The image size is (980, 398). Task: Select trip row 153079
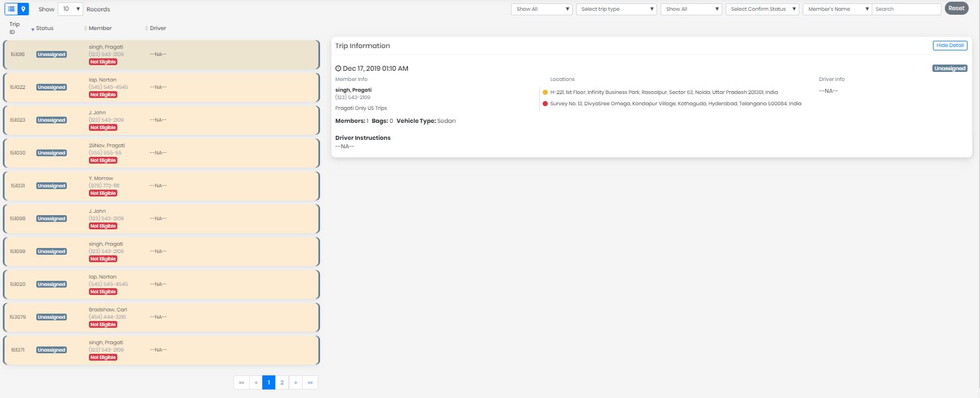[161, 317]
